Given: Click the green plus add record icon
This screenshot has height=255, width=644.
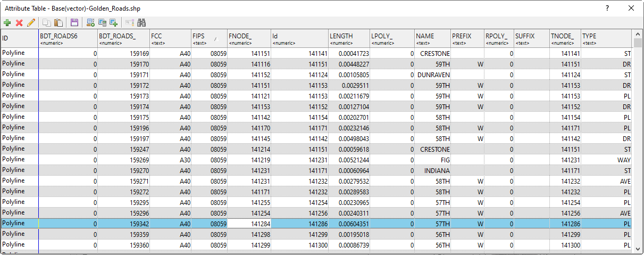Looking at the screenshot, I should coord(7,22).
